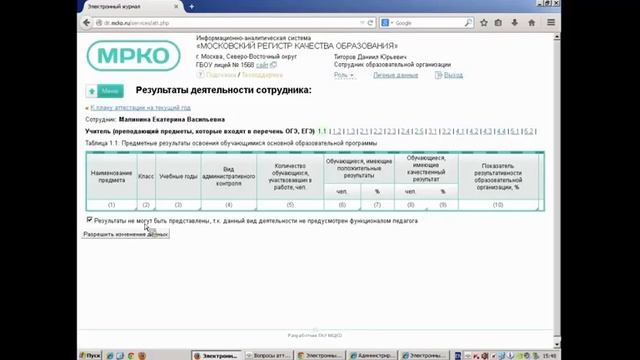
Task: Open the address bar history dropdown arrow
Action: [362, 23]
